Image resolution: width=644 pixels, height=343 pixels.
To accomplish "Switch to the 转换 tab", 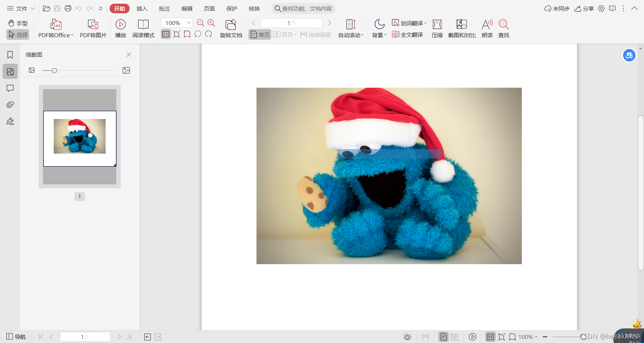I will (254, 8).
